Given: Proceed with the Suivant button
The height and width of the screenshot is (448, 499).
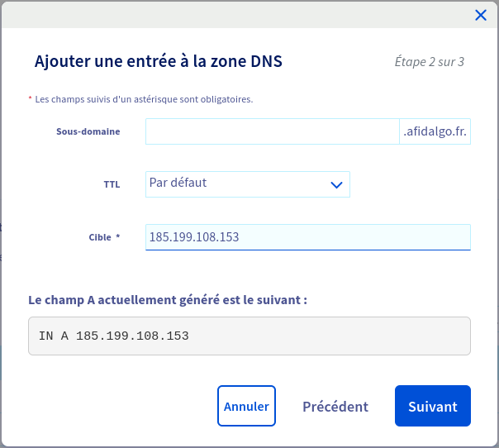Looking at the screenshot, I should [432, 406].
